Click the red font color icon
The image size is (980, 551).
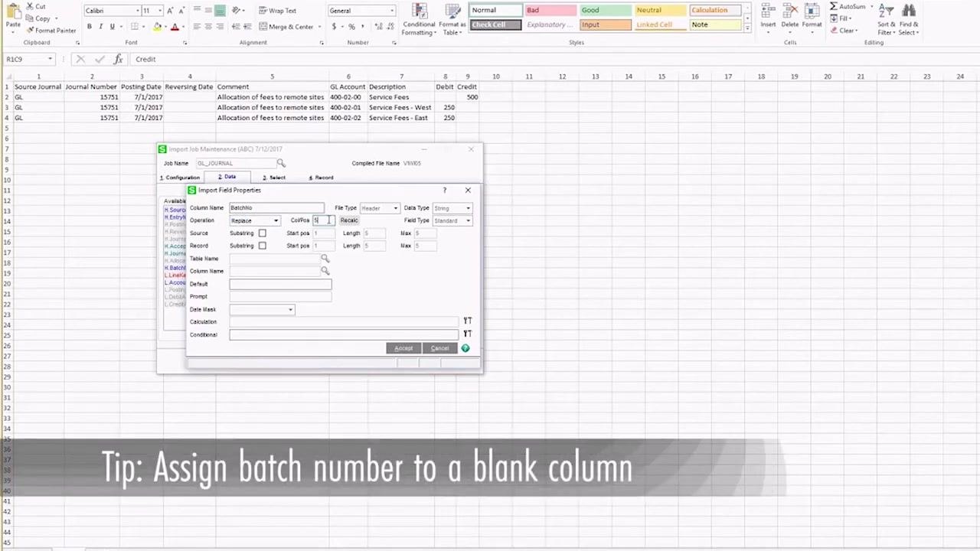[175, 27]
